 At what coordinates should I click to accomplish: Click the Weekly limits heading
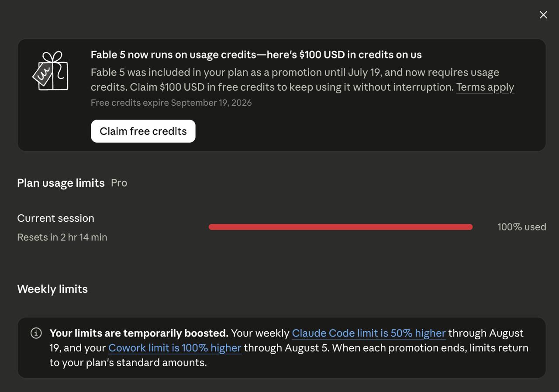click(52, 289)
